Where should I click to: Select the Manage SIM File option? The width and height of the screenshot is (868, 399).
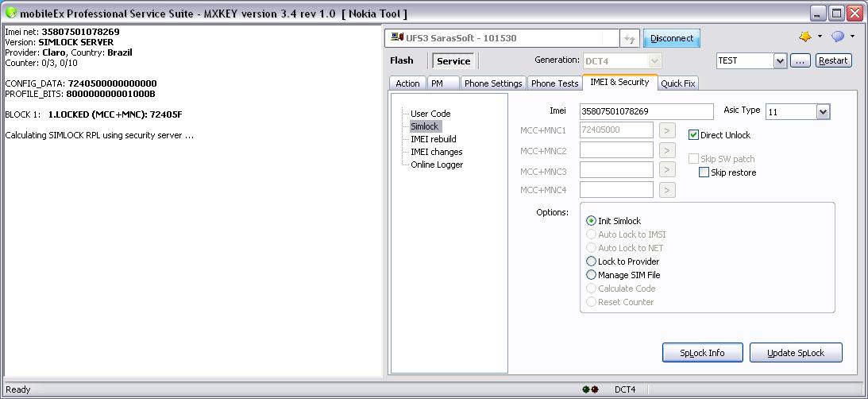coord(591,275)
